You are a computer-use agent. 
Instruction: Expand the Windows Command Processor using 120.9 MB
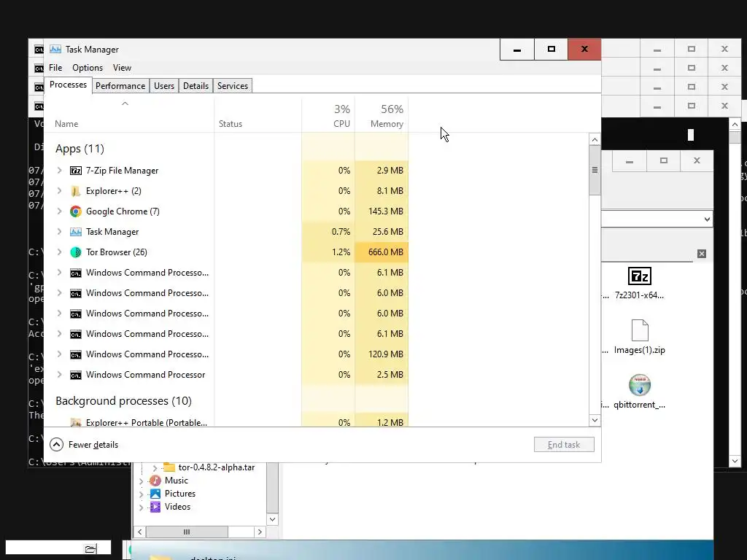tap(59, 354)
